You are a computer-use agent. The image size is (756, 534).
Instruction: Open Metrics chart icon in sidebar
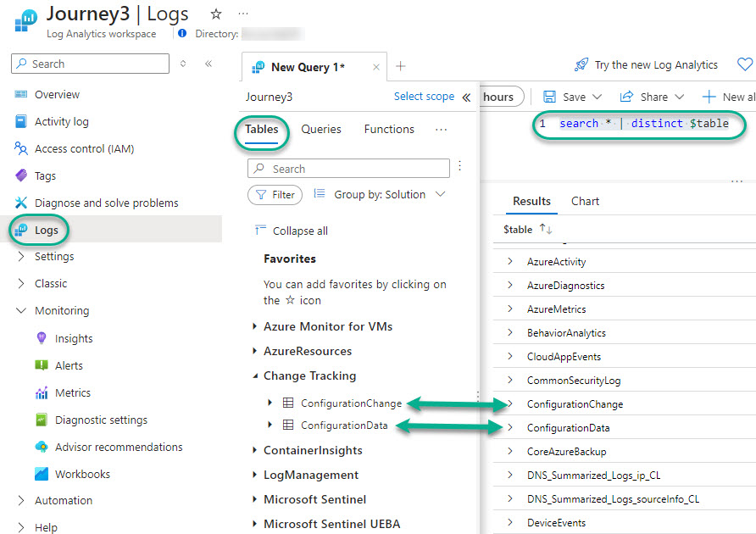coord(42,392)
